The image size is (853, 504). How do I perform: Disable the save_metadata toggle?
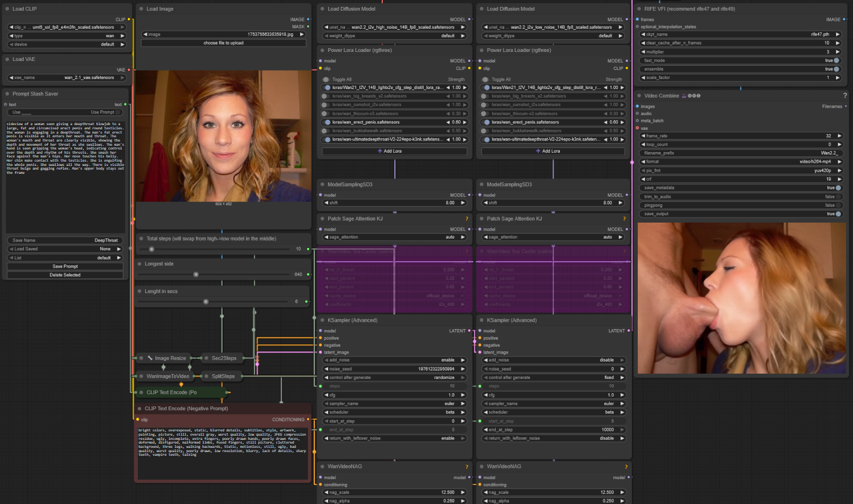click(838, 188)
